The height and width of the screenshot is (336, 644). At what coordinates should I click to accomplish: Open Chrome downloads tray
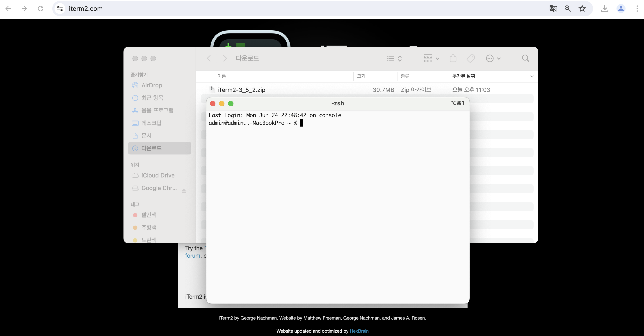click(x=605, y=9)
